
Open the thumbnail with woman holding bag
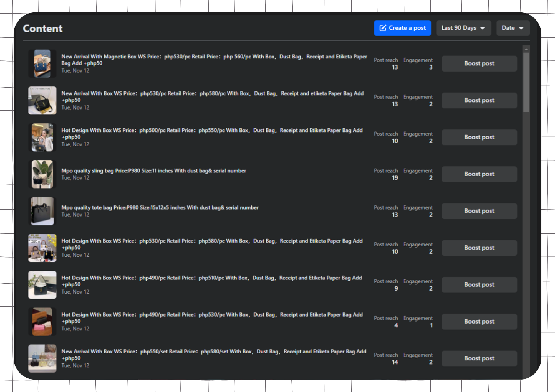[x=42, y=137]
